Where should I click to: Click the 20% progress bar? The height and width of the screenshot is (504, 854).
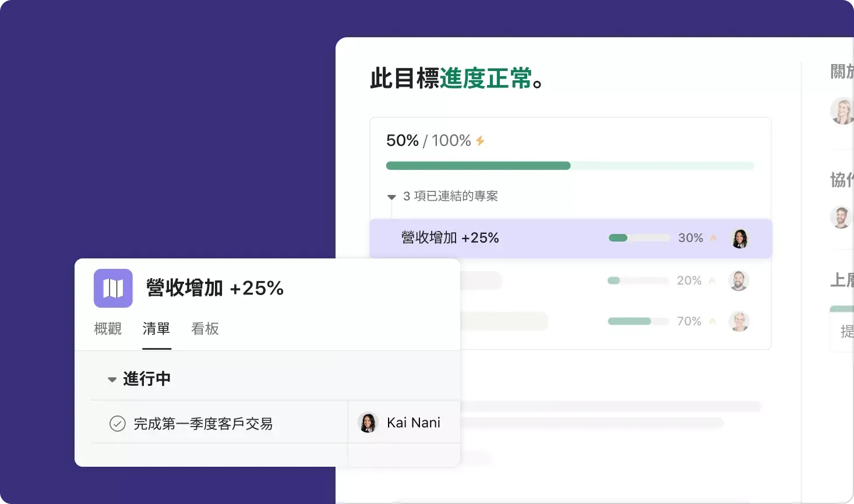638,281
